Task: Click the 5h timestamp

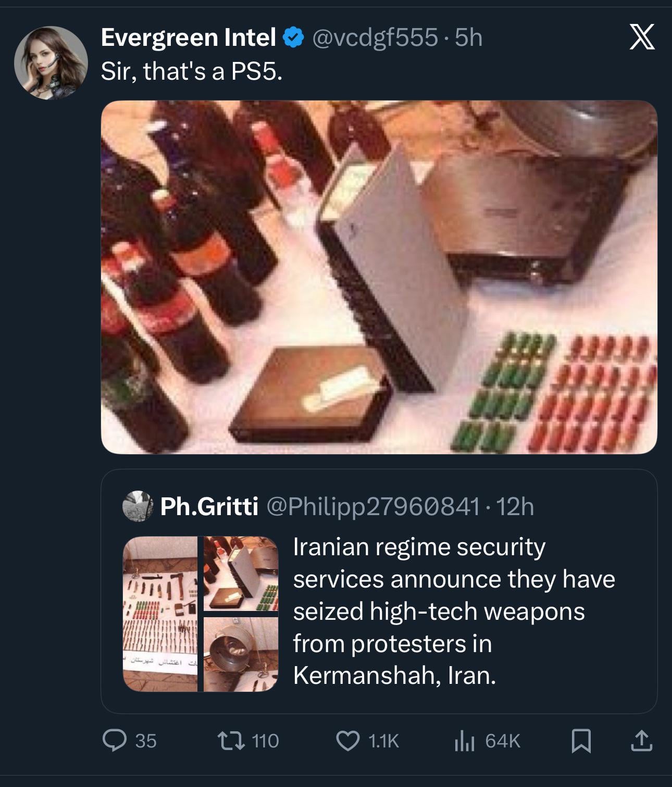Action: (x=469, y=38)
